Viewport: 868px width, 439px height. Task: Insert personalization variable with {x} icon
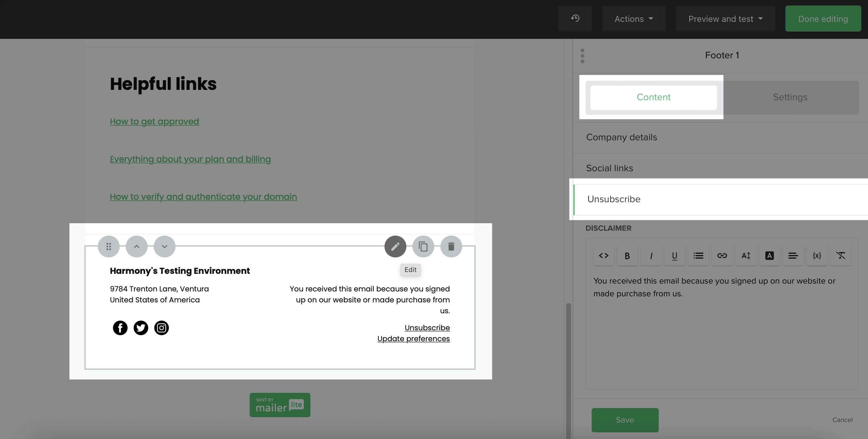point(816,256)
